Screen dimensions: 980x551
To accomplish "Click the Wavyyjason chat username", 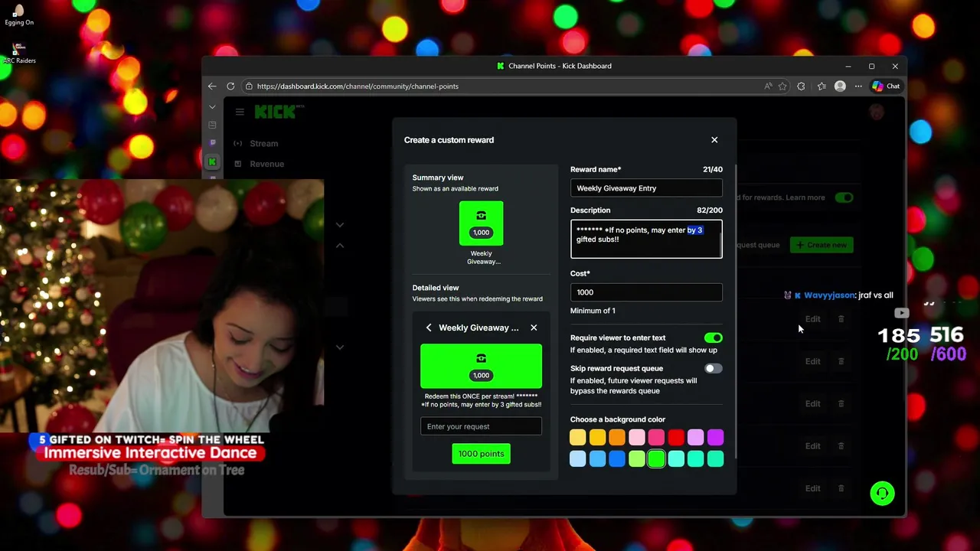I will coord(829,295).
